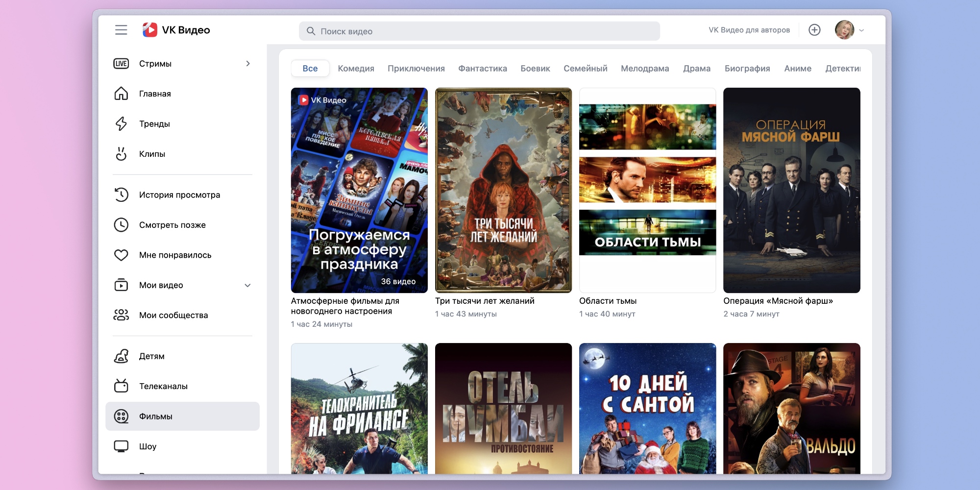Select the Аниме genre tab
The height and width of the screenshot is (490, 980).
[798, 69]
